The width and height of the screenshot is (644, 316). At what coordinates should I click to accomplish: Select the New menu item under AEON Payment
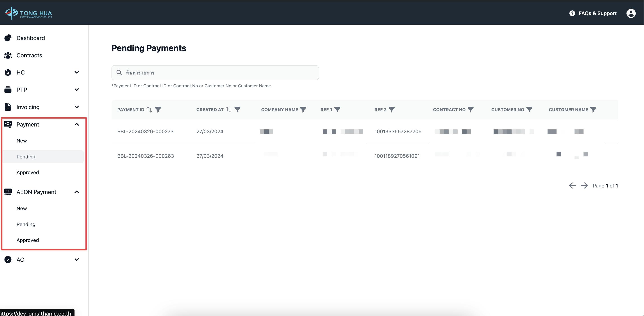pos(21,208)
